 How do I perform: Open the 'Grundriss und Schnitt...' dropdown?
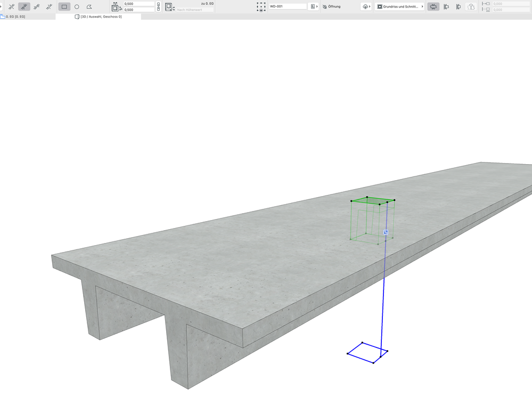pyautogui.click(x=400, y=6)
